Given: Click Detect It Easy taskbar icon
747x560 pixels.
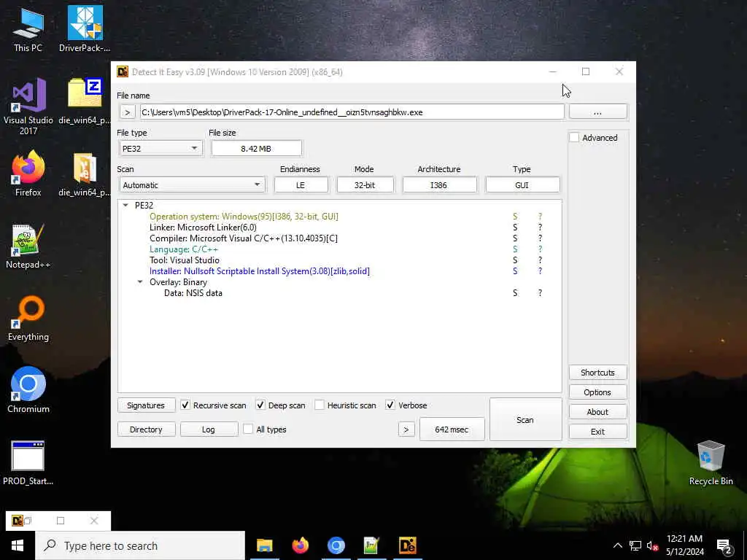Looking at the screenshot, I should click(408, 545).
